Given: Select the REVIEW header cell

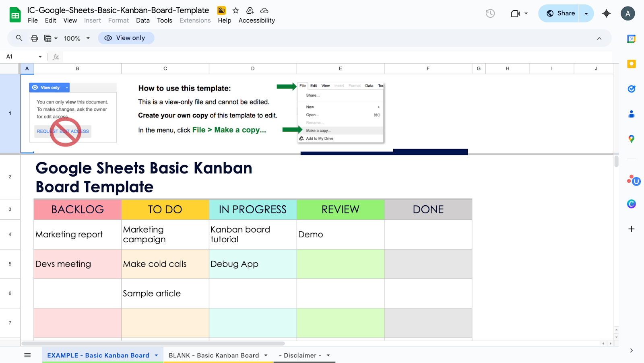Looking at the screenshot, I should (x=341, y=210).
